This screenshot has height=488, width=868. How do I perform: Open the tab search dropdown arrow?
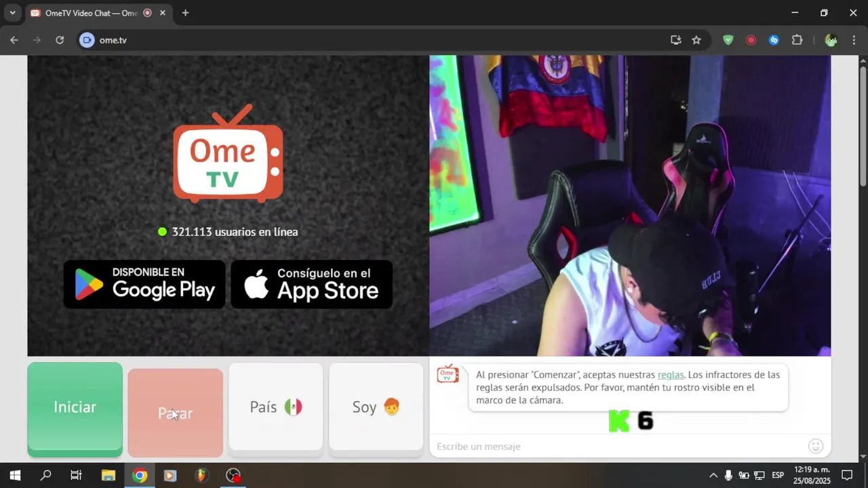click(x=12, y=13)
